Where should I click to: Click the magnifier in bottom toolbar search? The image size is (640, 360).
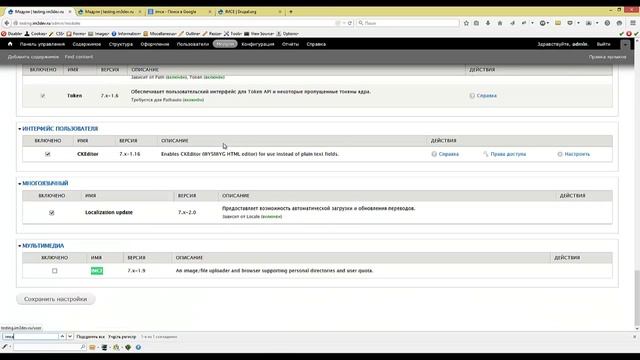point(83,347)
